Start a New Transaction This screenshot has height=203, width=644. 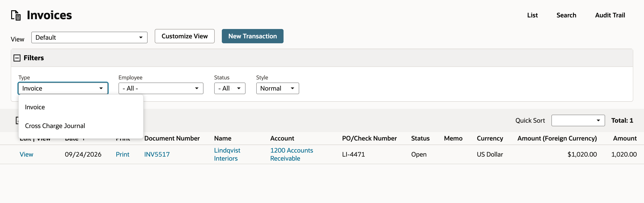(252, 36)
